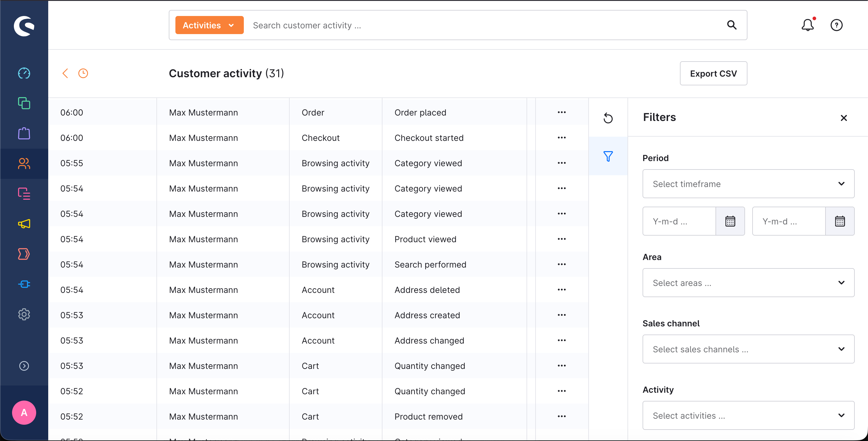Open the help question mark icon

tap(836, 25)
